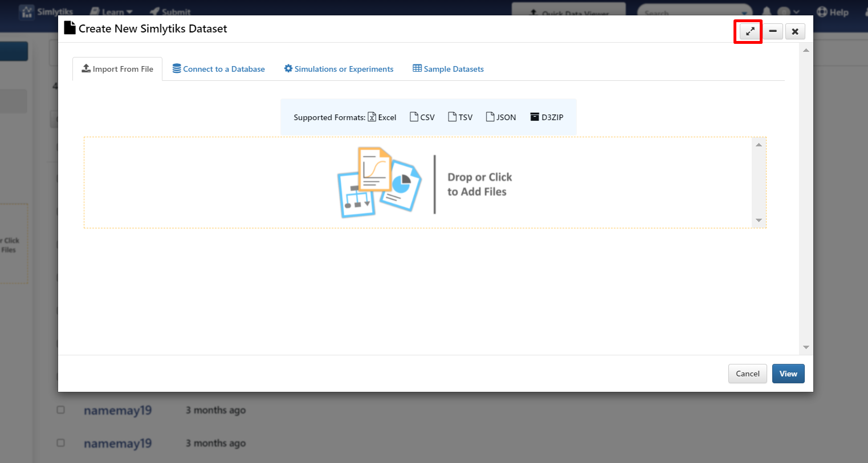Click the notification bell in the background header
The width and height of the screenshot is (868, 463).
click(767, 12)
